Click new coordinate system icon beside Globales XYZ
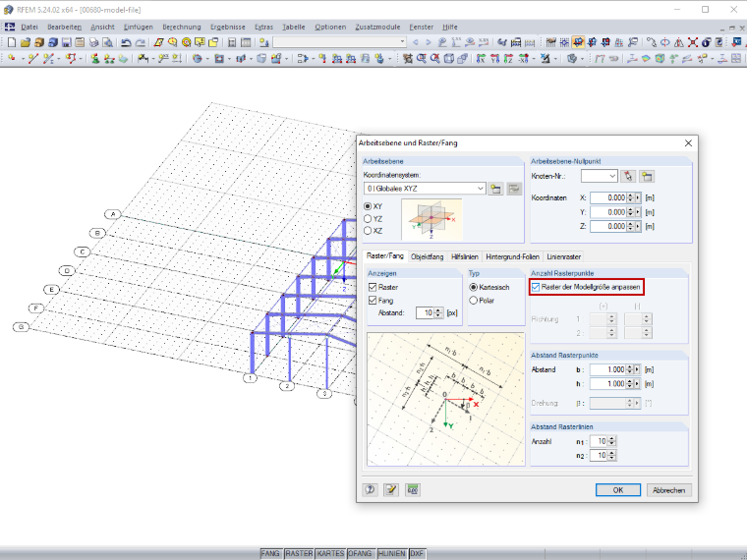The height and width of the screenshot is (560, 747). 495,189
